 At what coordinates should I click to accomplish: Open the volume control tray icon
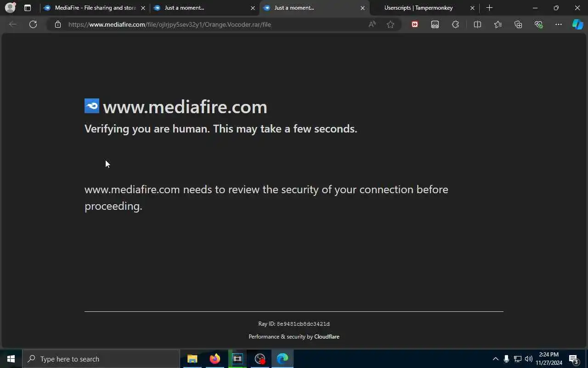[528, 359]
